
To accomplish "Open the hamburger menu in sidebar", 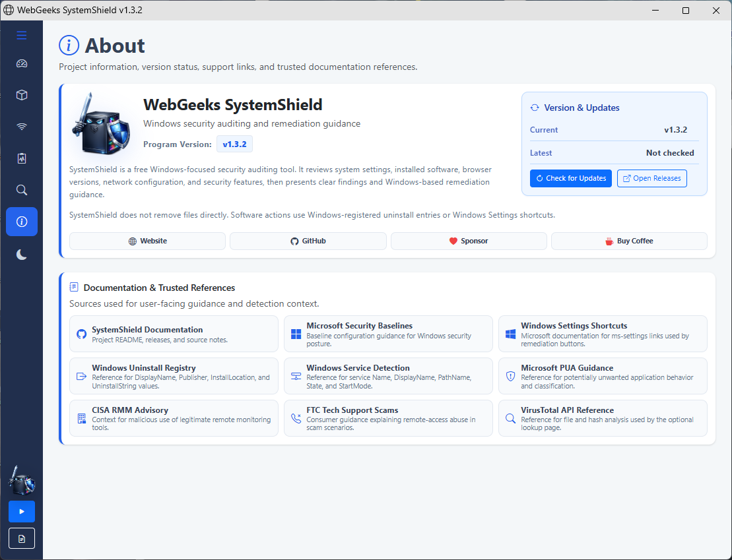I will point(22,36).
